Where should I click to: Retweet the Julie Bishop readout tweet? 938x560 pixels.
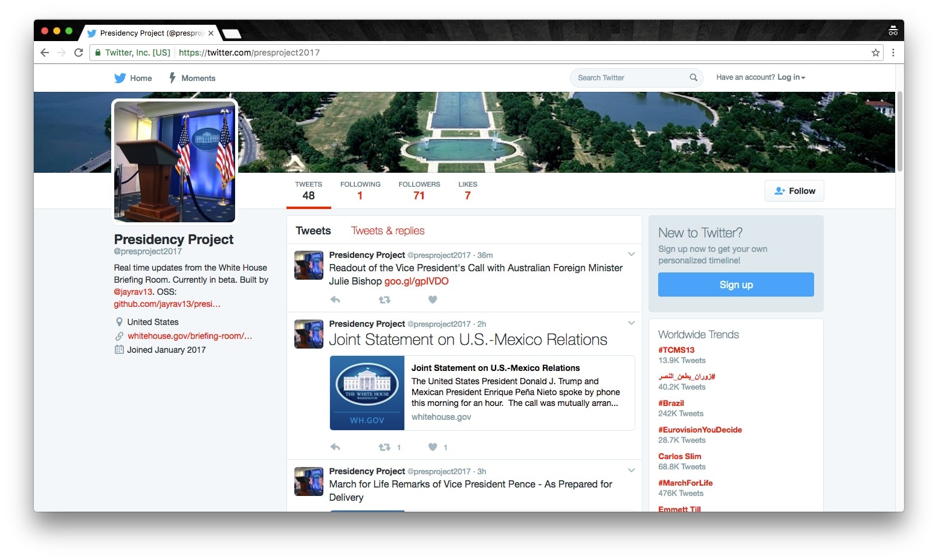(384, 300)
